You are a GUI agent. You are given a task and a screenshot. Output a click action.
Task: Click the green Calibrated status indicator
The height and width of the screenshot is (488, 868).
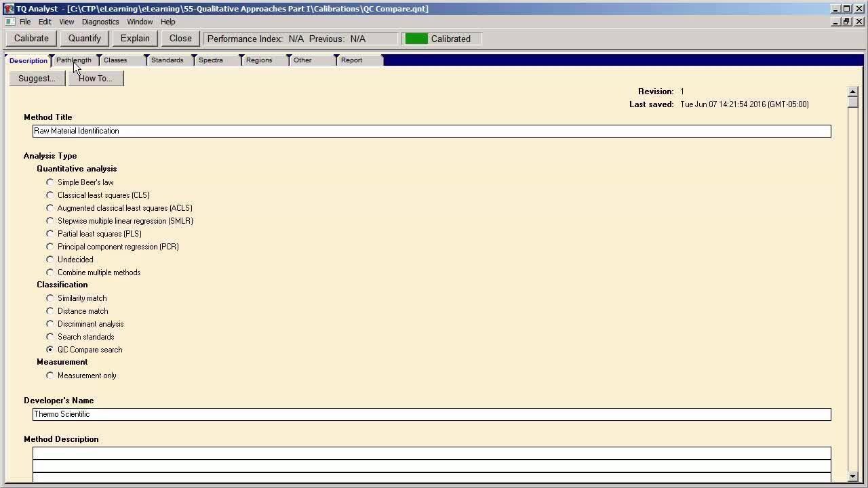(x=416, y=39)
